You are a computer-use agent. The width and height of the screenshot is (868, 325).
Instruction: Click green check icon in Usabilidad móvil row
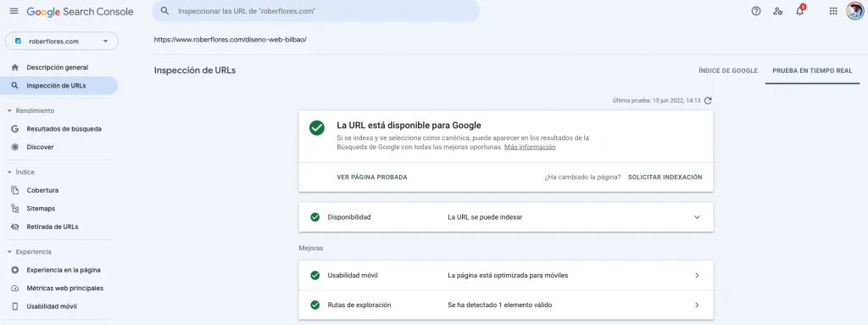315,275
